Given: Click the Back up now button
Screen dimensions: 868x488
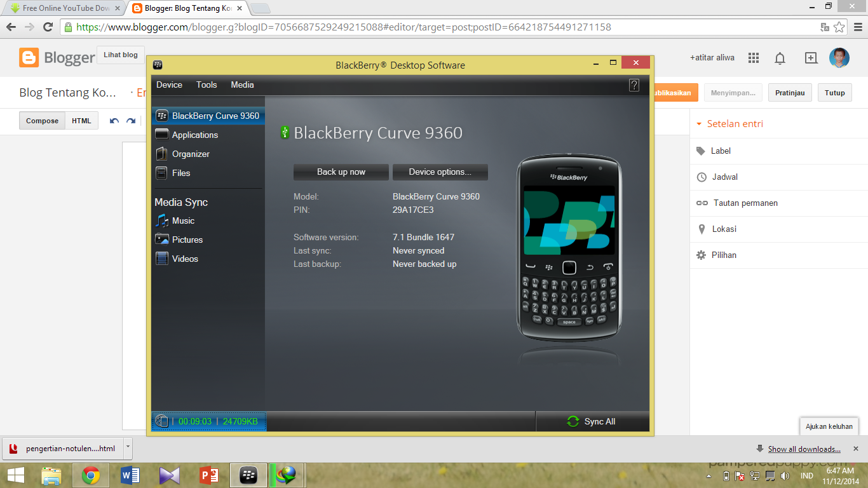Looking at the screenshot, I should 341,172.
